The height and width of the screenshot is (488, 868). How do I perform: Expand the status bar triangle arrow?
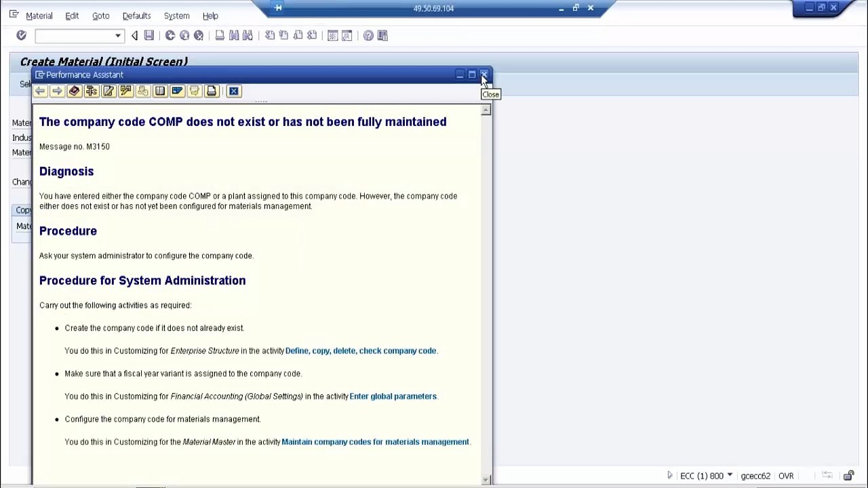[670, 476]
